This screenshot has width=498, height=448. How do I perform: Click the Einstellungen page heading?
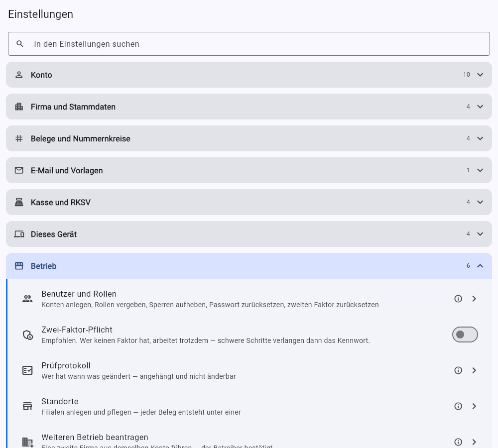coord(41,14)
